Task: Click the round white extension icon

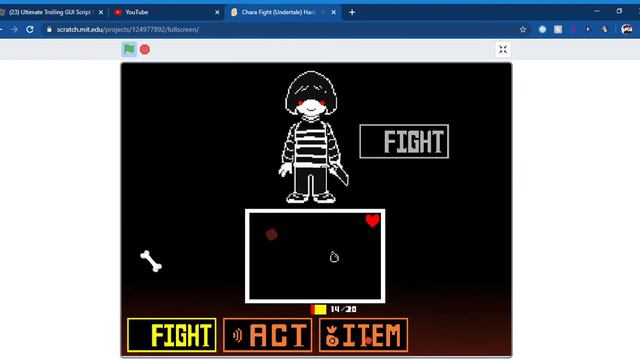Action: click(x=542, y=29)
